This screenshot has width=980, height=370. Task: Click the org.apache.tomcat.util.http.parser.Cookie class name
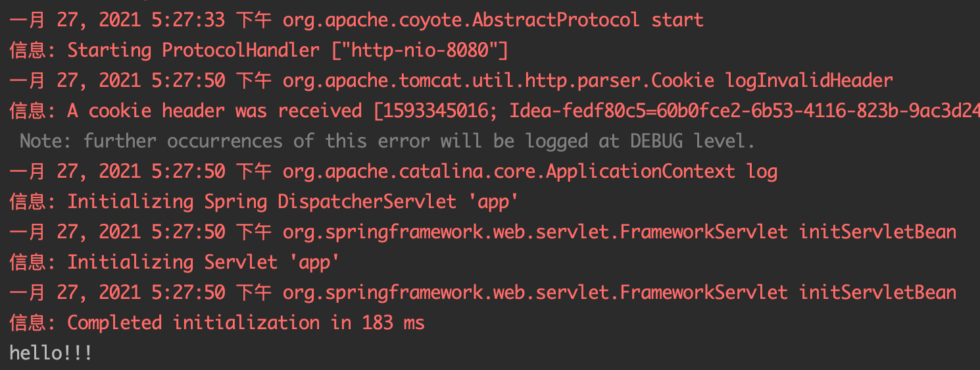click(499, 80)
